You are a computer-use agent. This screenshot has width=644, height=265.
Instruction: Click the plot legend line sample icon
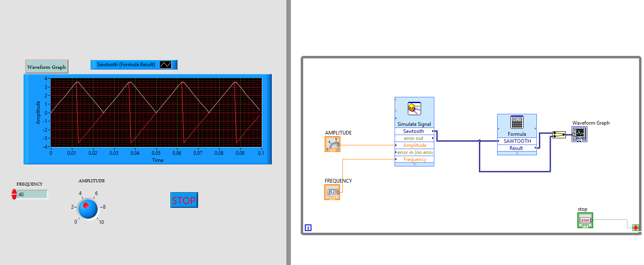(165, 65)
